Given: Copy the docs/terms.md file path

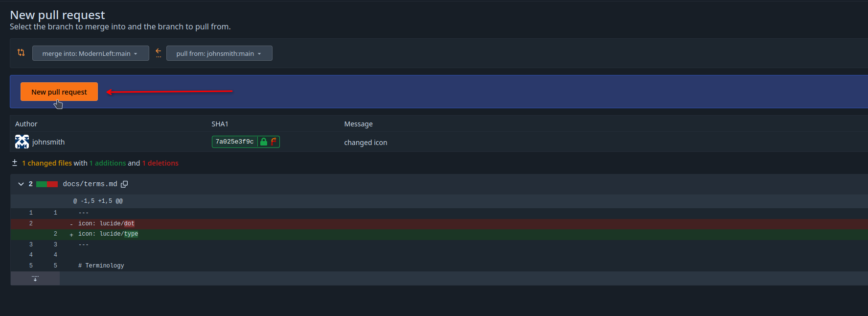Looking at the screenshot, I should pos(124,184).
